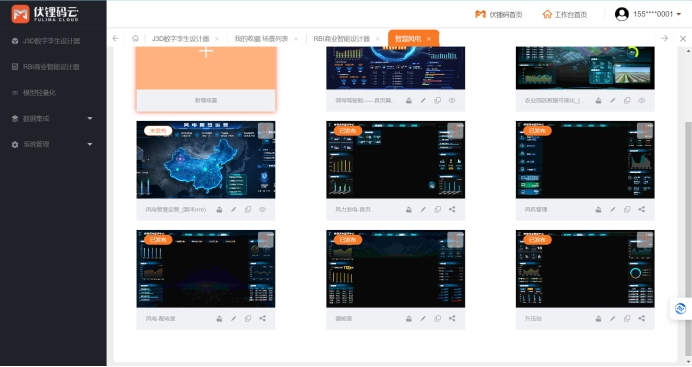Image resolution: width=692 pixels, height=367 pixels.
Task: Expand the 系统管理 sidebar menu
Action: (x=53, y=144)
